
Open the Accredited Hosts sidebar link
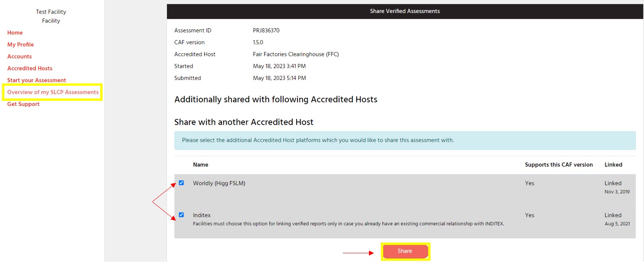[30, 68]
